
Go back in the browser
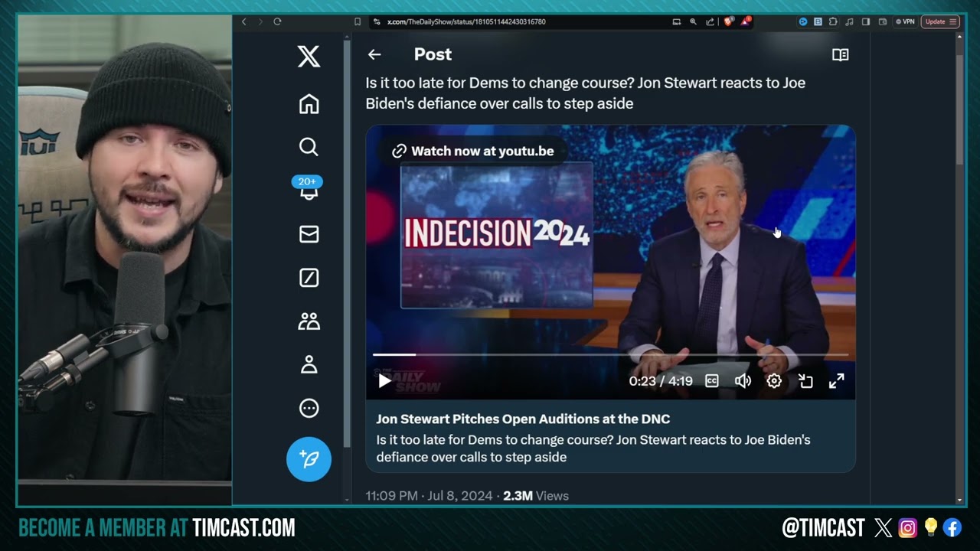click(244, 21)
